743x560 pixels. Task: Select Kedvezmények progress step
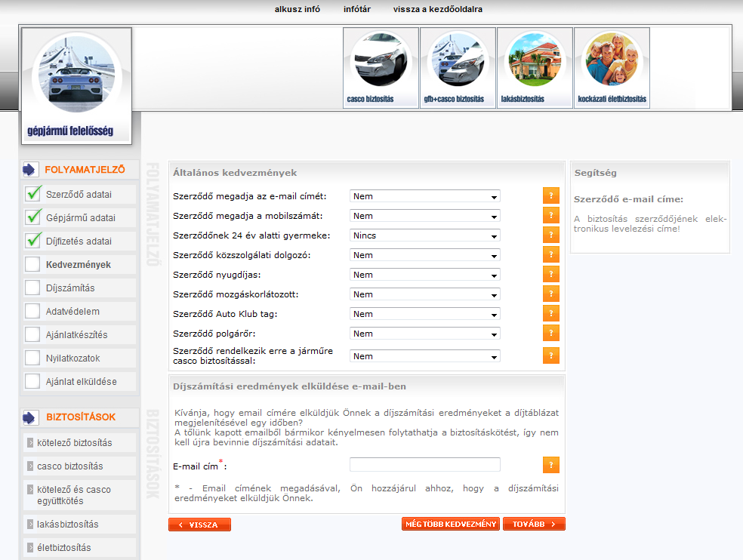pos(79,265)
